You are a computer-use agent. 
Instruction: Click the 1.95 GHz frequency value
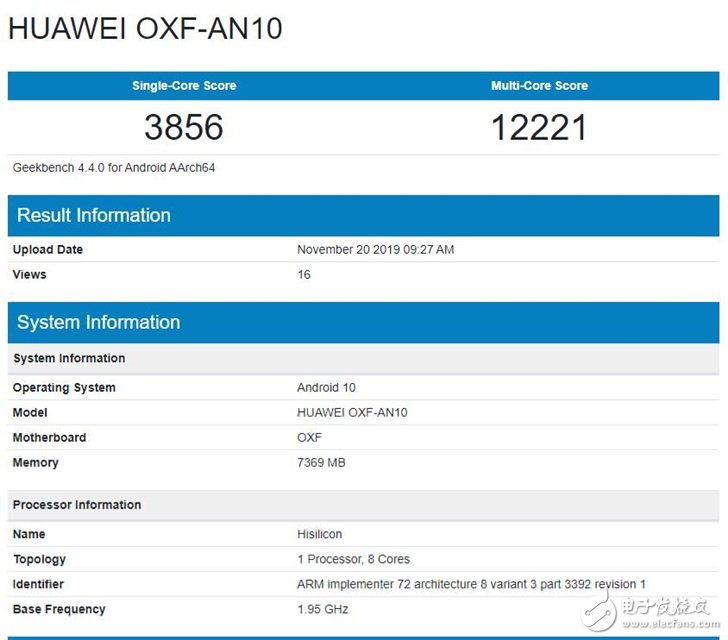(x=323, y=609)
